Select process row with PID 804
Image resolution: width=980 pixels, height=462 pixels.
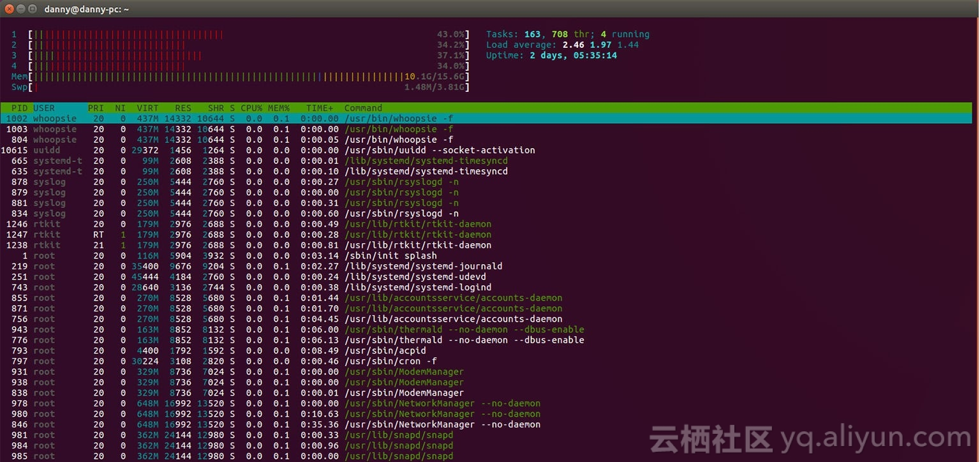coord(486,140)
